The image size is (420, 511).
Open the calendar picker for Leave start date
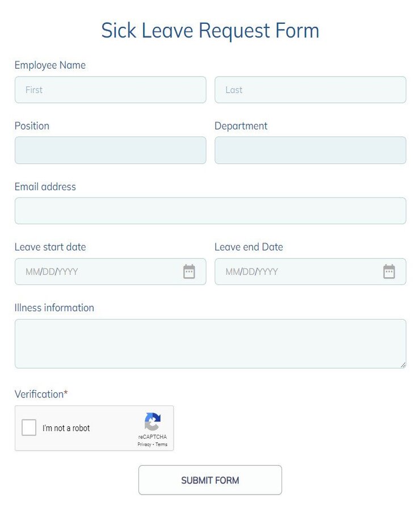pyautogui.click(x=189, y=271)
